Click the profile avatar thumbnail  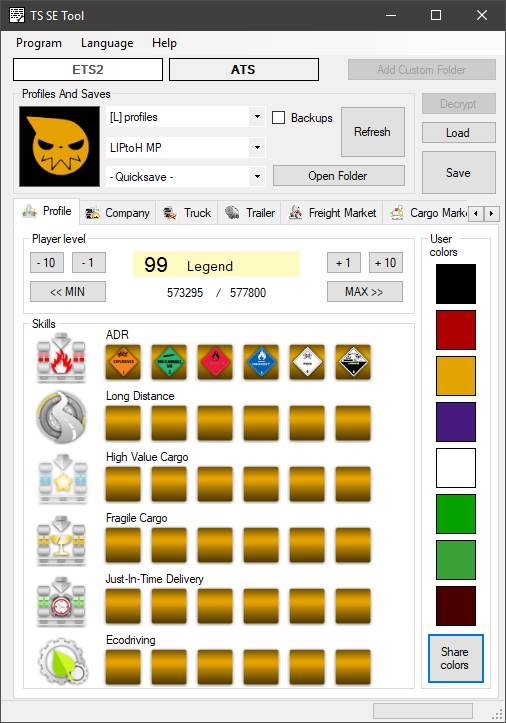[x=60, y=147]
